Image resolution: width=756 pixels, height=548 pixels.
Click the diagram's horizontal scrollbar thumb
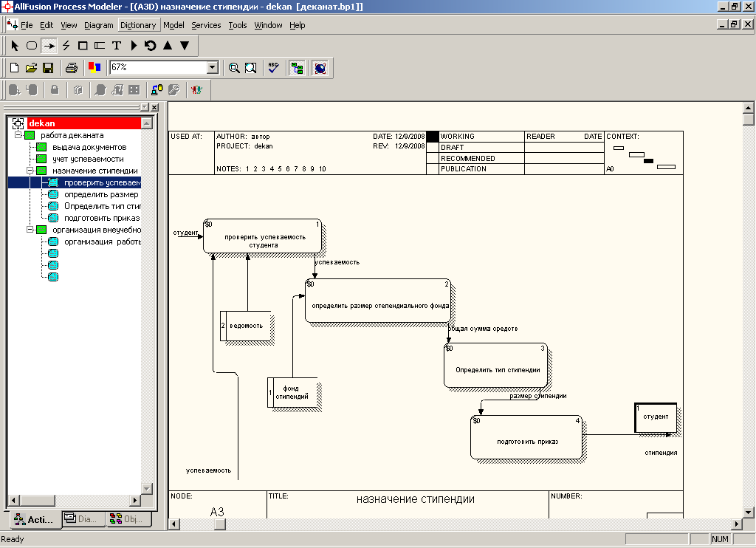pyautogui.click(x=220, y=524)
